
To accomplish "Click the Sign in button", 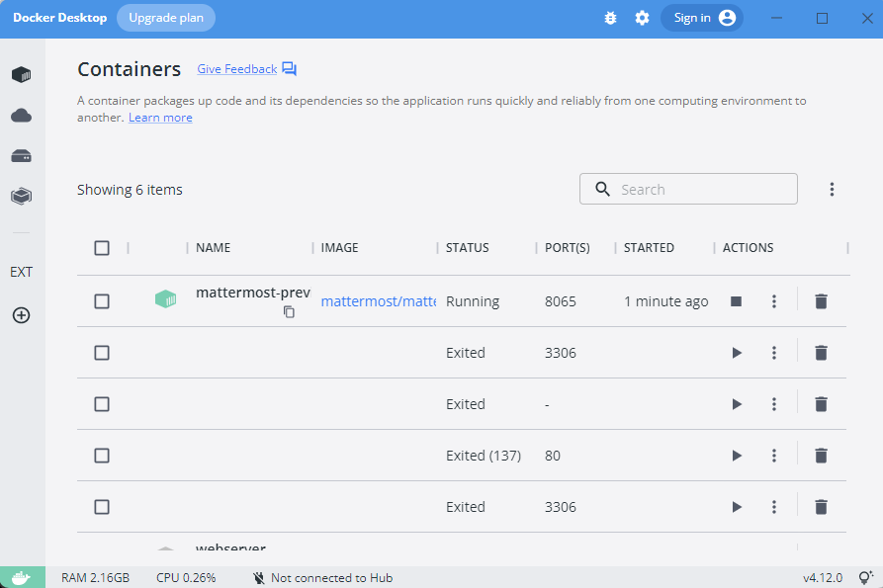I will pos(702,18).
